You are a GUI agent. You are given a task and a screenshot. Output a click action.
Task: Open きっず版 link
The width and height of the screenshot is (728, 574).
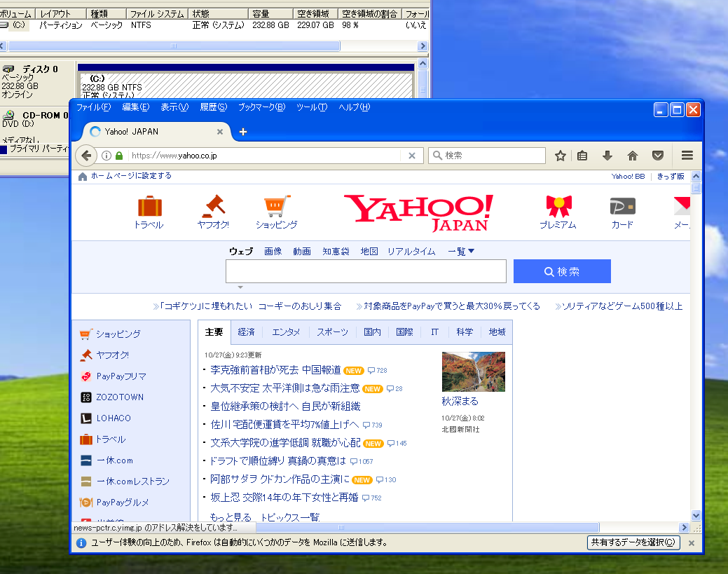point(671,177)
